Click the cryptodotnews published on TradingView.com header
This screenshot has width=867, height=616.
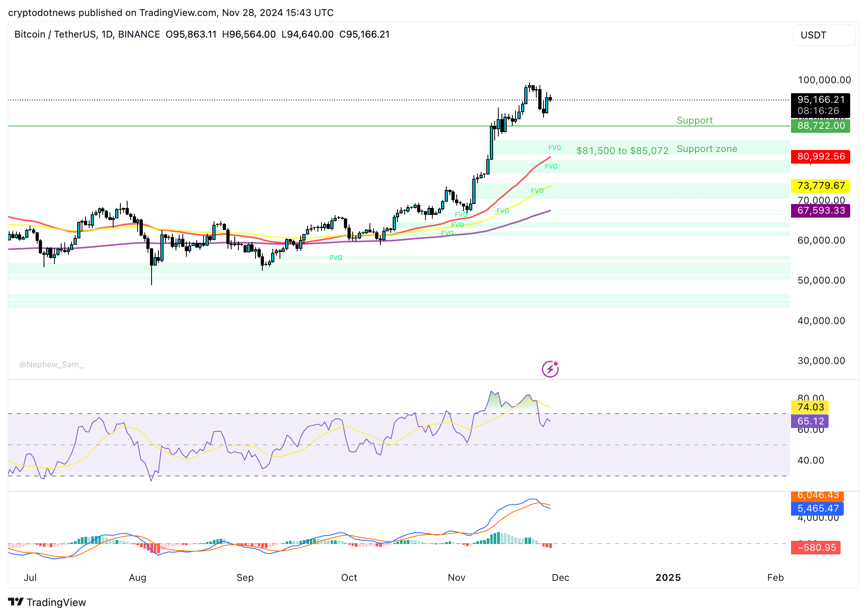(171, 13)
